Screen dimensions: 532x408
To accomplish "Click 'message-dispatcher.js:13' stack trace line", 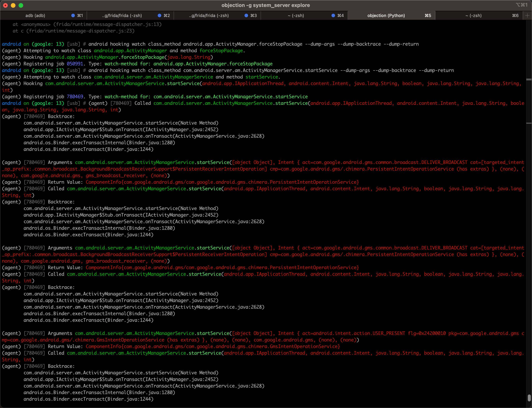I will (87, 25).
